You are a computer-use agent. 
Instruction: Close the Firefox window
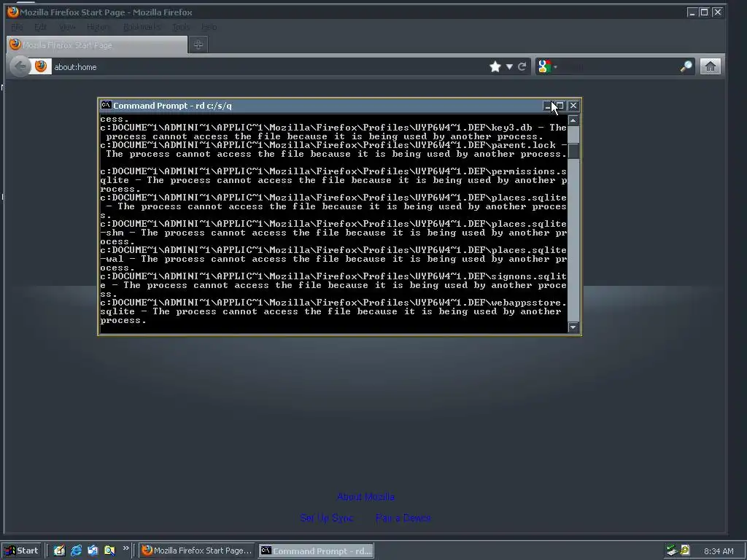coord(717,12)
